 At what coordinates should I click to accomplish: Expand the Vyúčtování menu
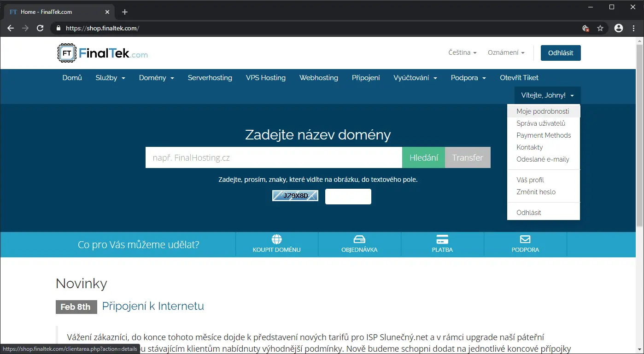coord(415,78)
